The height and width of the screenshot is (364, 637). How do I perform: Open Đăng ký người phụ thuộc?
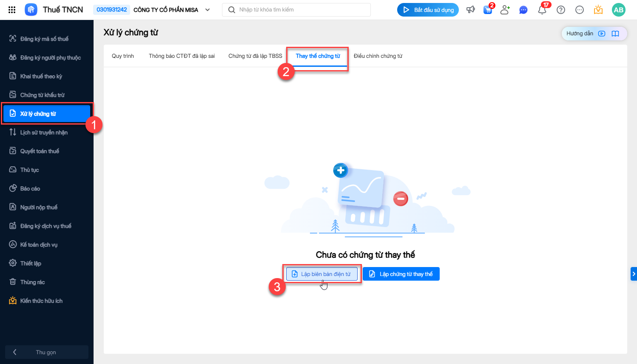coord(47,57)
